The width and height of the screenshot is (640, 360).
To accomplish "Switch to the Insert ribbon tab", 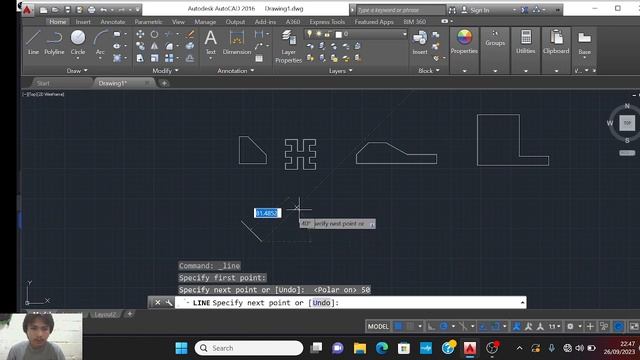I will (83, 22).
